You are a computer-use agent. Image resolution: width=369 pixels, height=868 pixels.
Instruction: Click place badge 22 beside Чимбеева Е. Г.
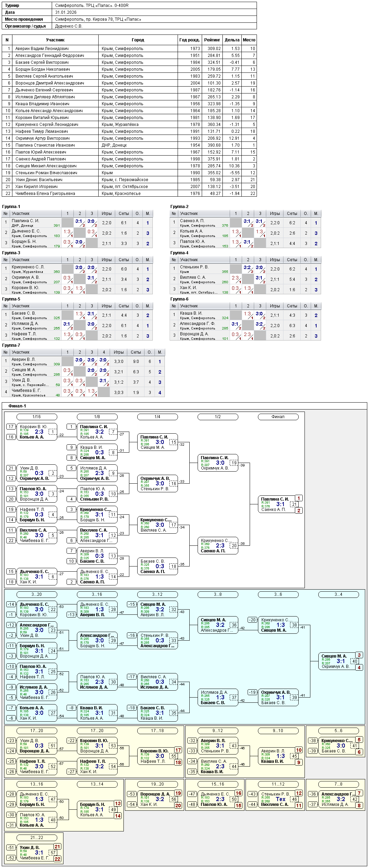pyautogui.click(x=57, y=859)
